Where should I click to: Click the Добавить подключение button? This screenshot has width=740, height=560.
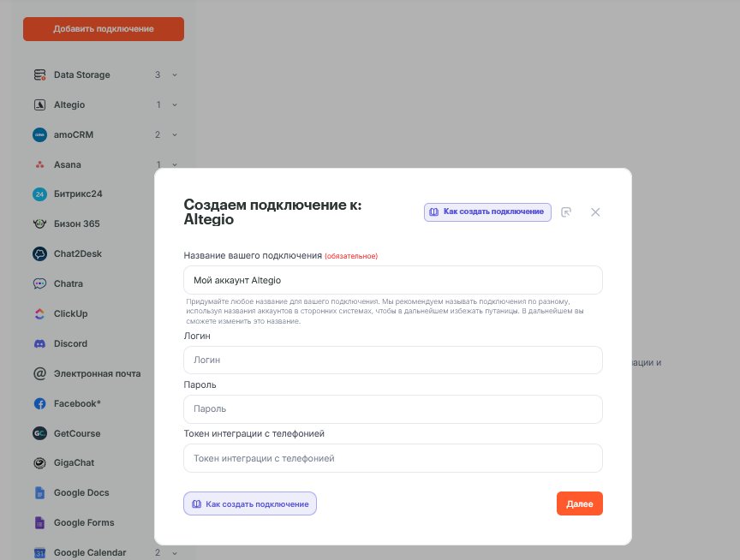[x=104, y=29]
